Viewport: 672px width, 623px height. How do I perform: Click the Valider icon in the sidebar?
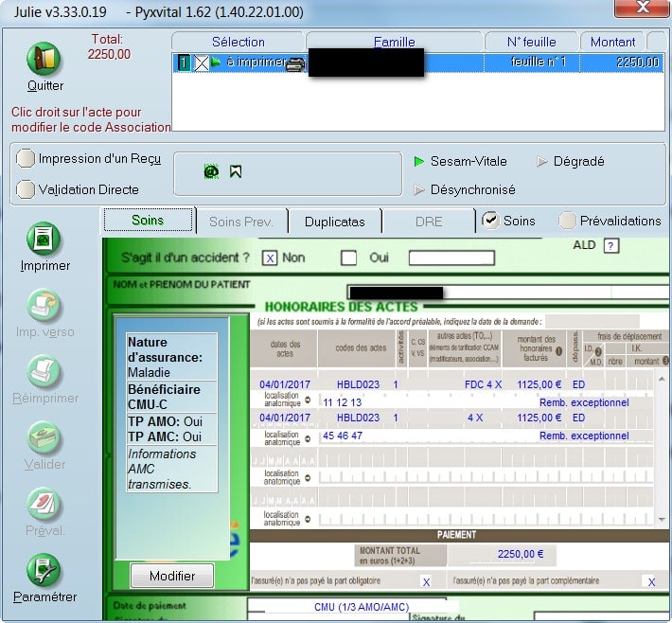coord(44,438)
